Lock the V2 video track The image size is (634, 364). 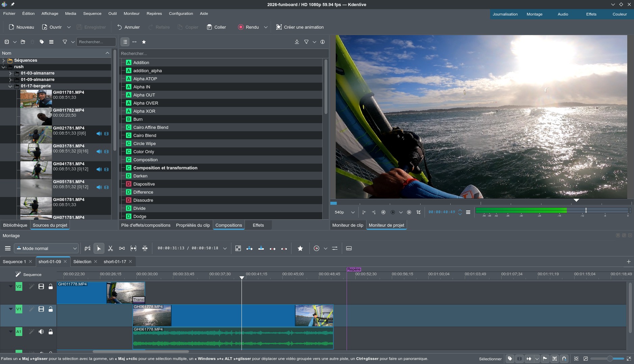[x=51, y=287]
